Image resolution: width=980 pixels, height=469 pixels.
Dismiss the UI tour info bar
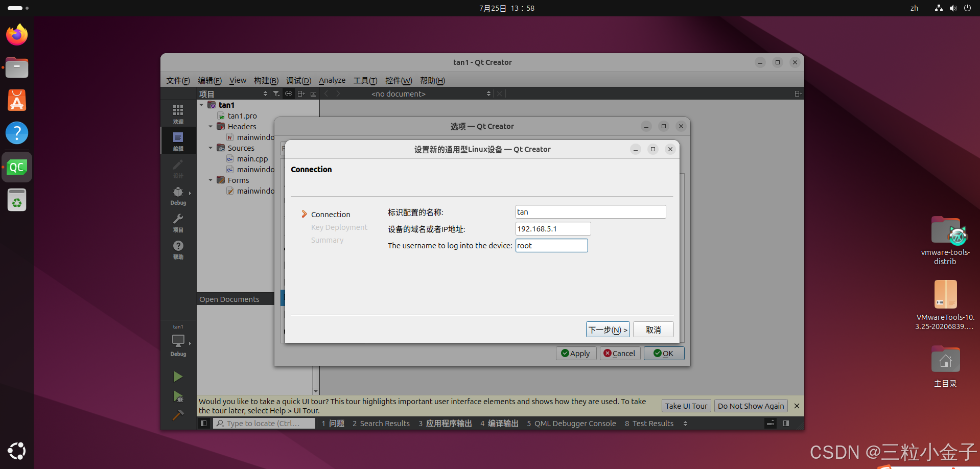[x=797, y=406]
